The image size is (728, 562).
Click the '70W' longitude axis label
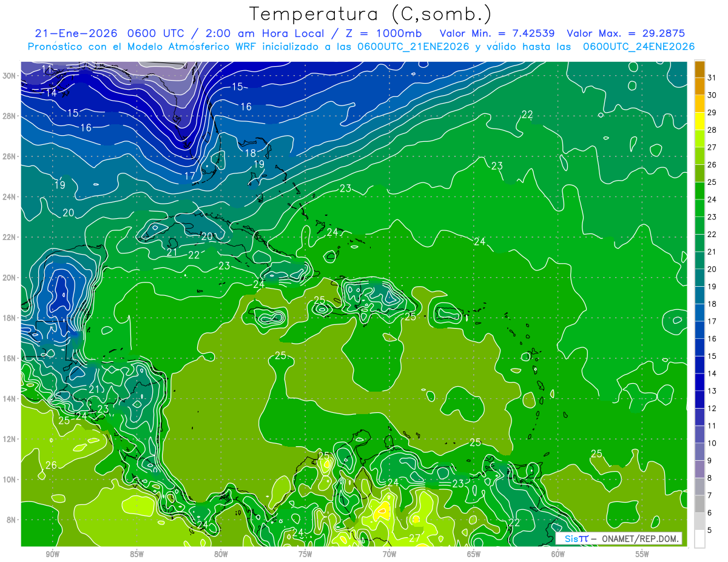pos(389,555)
